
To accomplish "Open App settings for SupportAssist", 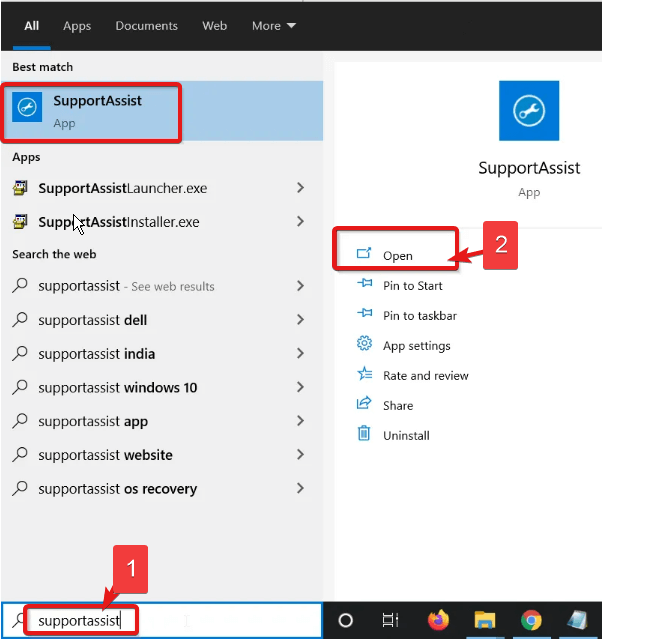I will click(416, 346).
